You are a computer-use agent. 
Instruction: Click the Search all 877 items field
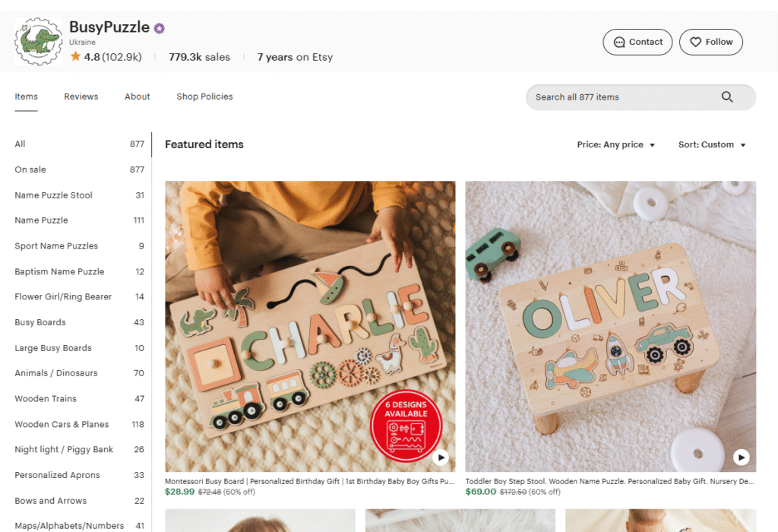click(x=640, y=97)
